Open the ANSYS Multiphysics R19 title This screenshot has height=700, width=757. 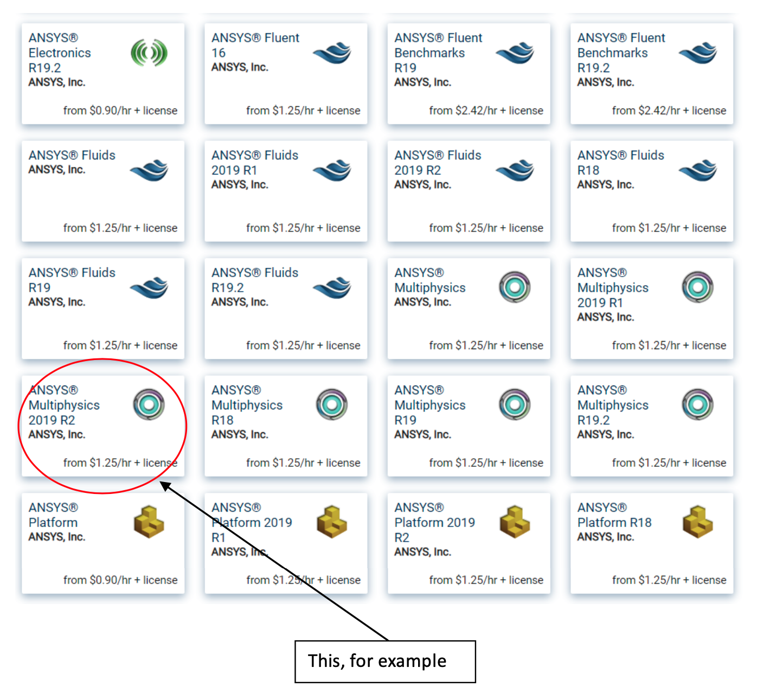click(430, 405)
